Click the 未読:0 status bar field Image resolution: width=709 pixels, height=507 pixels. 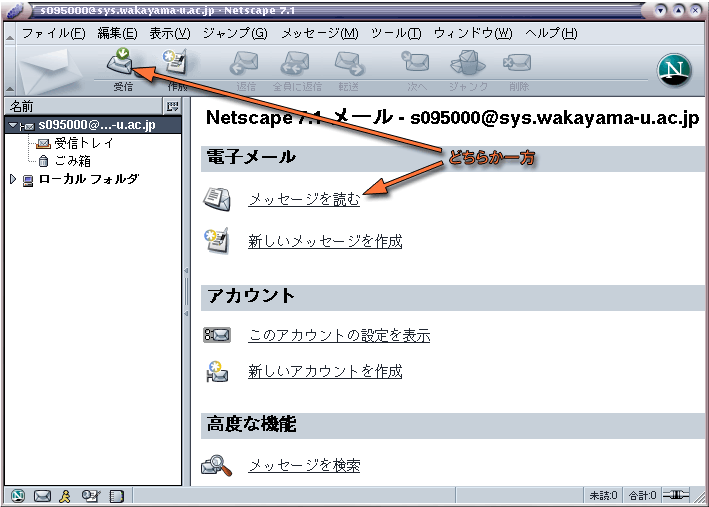(603, 495)
